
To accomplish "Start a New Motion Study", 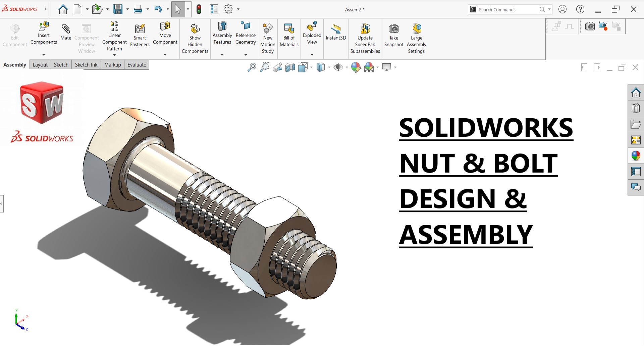I will pyautogui.click(x=268, y=29).
